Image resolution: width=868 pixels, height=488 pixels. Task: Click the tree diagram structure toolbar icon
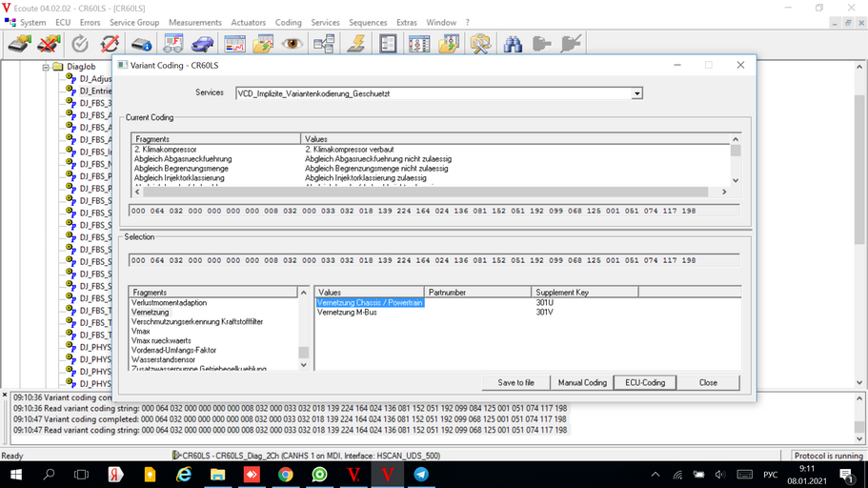pyautogui.click(x=324, y=44)
